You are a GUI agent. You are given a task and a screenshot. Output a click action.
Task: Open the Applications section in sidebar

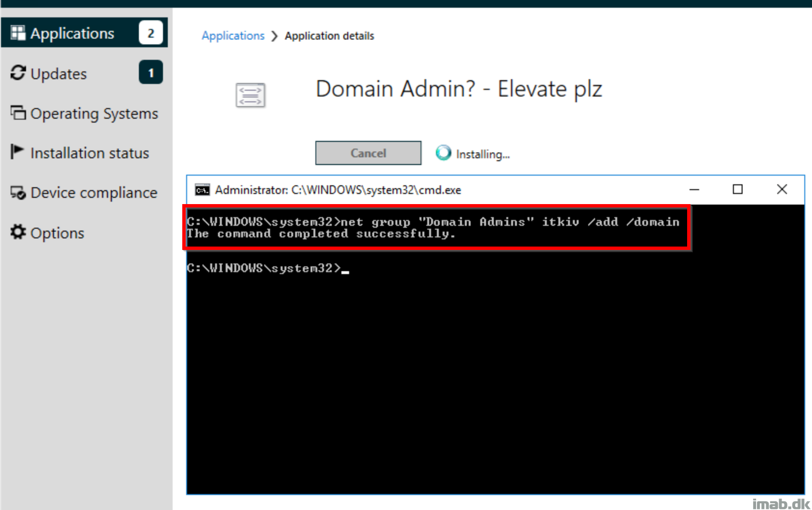click(84, 33)
